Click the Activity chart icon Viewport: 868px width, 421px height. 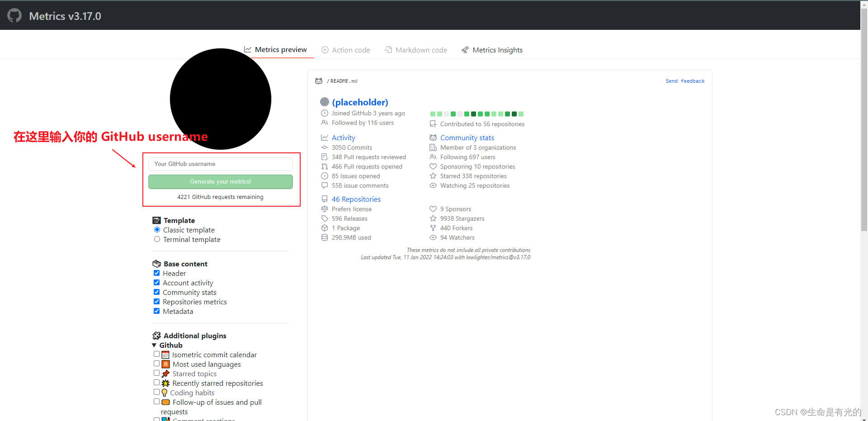(x=325, y=137)
